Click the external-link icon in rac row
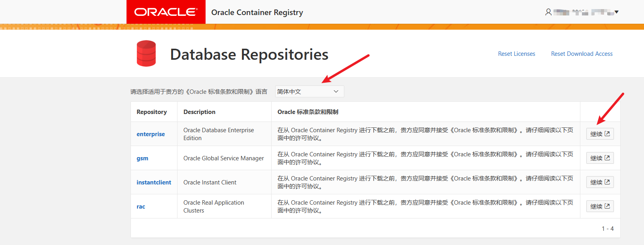 point(607,206)
